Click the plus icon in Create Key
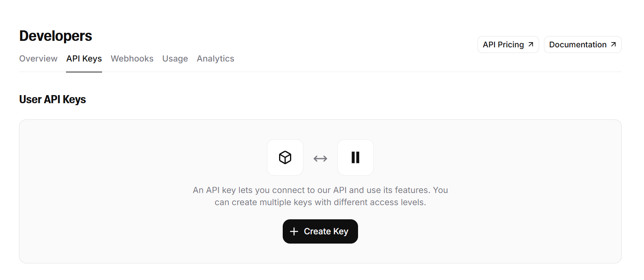Viewport: 644px width, 280px height. 294,231
